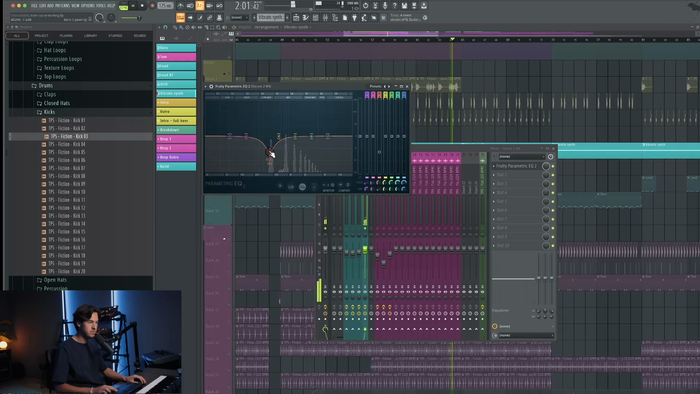Expand the Claps folder

(x=50, y=94)
